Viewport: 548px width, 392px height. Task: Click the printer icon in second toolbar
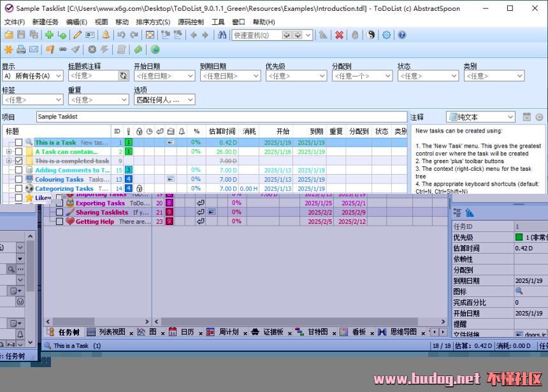pyautogui.click(x=21, y=50)
